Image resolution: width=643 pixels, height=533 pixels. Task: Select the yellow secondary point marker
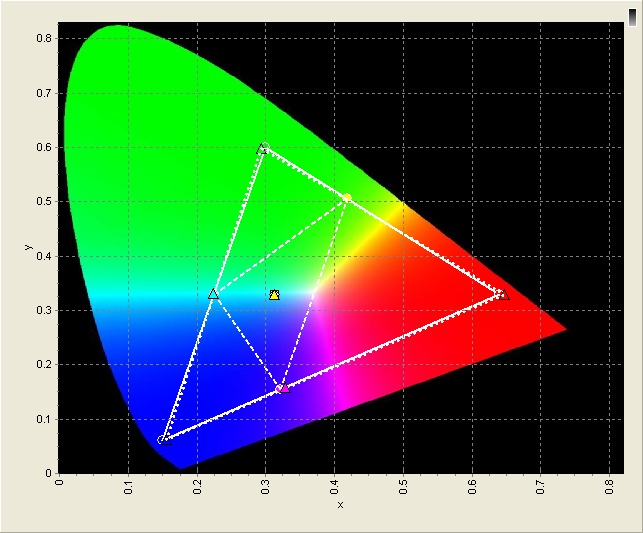coord(347,198)
